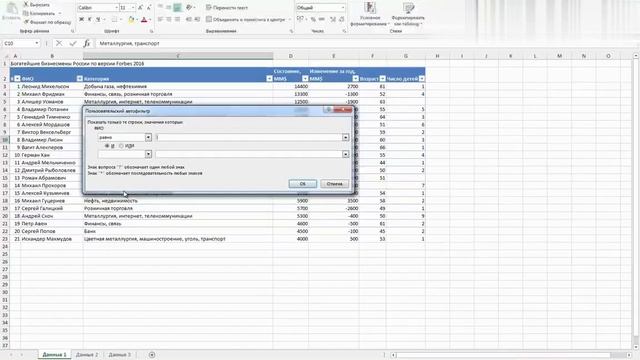Open font color red A tool
The height and width of the screenshot is (360, 640).
tap(144, 19)
